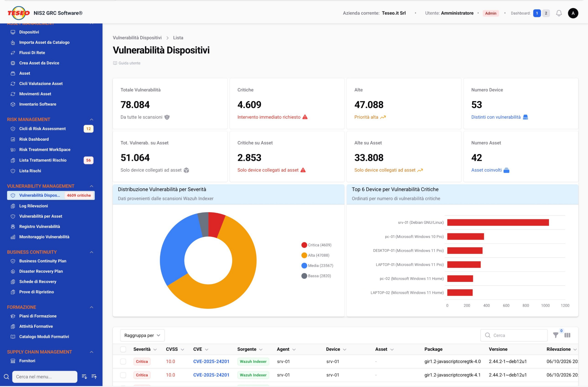This screenshot has width=588, height=387.
Task: Open the column visibility toggle icon
Action: 567,335
